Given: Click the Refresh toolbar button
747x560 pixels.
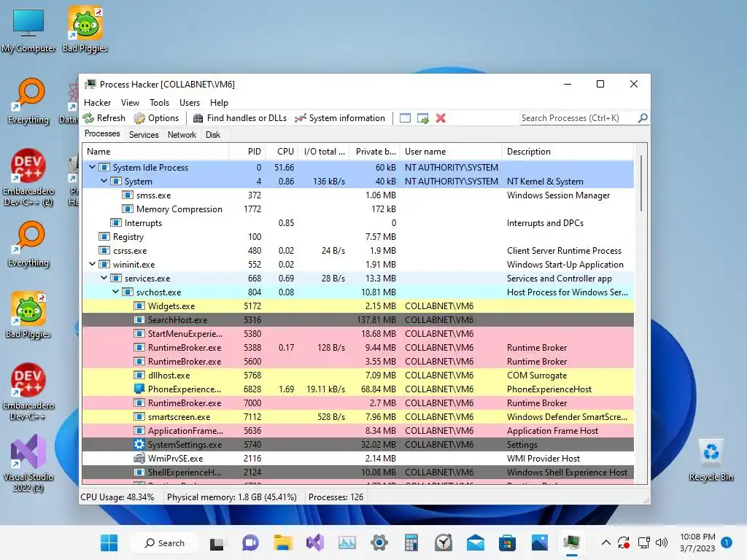Looking at the screenshot, I should tap(104, 118).
